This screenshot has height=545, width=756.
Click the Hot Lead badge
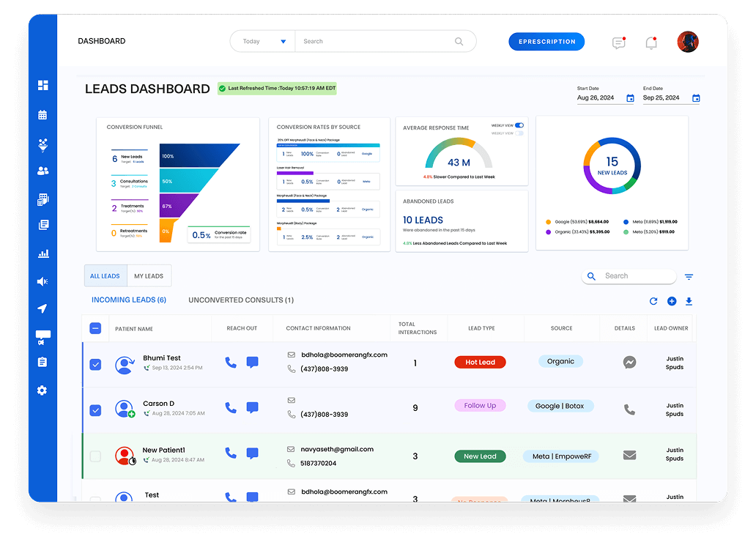point(481,362)
